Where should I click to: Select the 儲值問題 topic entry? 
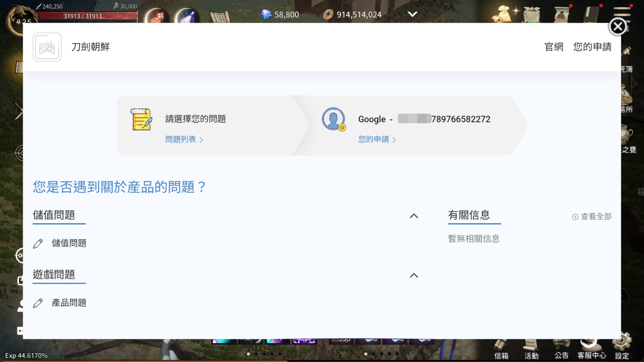(x=69, y=243)
